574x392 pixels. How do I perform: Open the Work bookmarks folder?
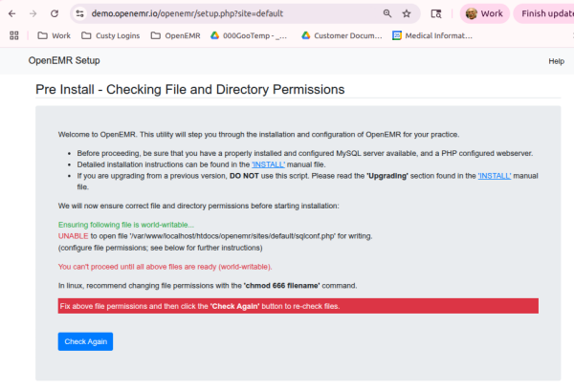tap(54, 35)
